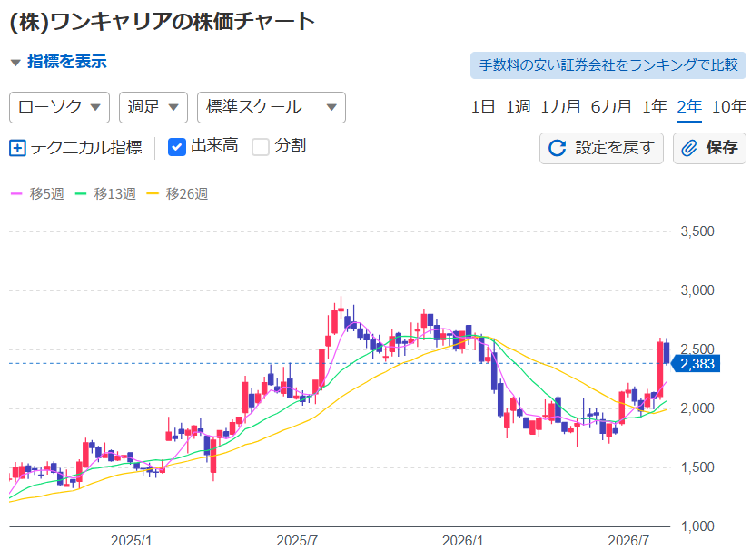Image resolution: width=751 pixels, height=560 pixels.
Task: Open the ローソク chart type dropdown
Action: [59, 107]
